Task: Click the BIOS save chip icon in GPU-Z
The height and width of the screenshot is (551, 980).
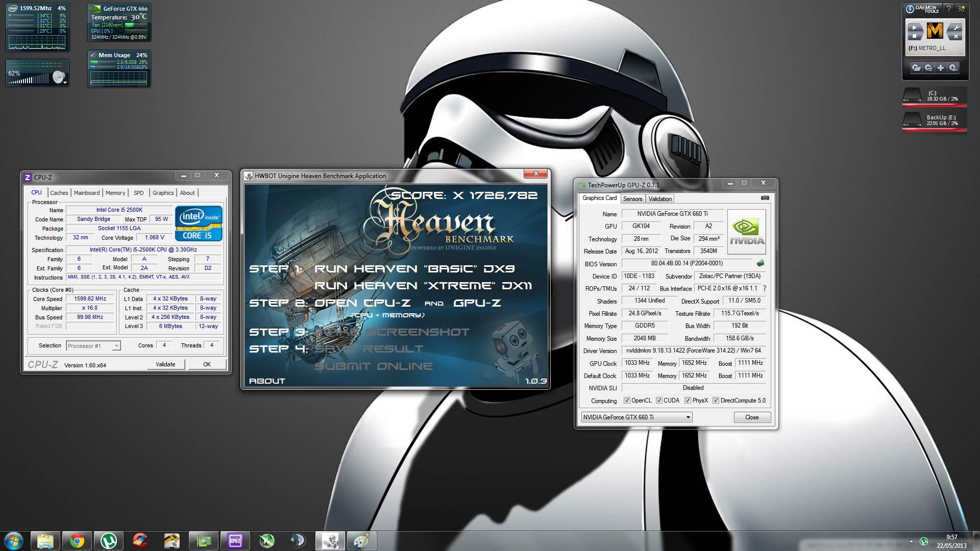Action: pos(761,263)
